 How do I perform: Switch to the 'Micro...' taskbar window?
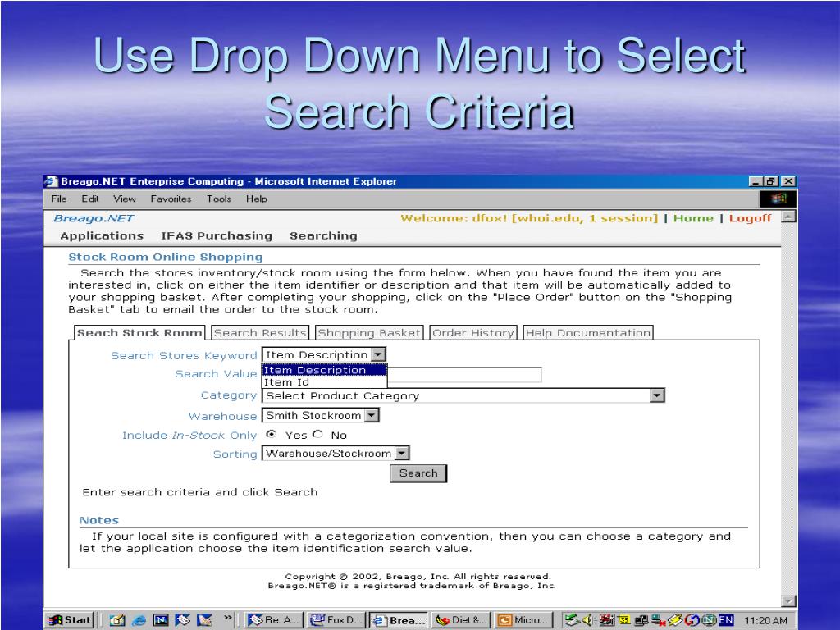523,620
